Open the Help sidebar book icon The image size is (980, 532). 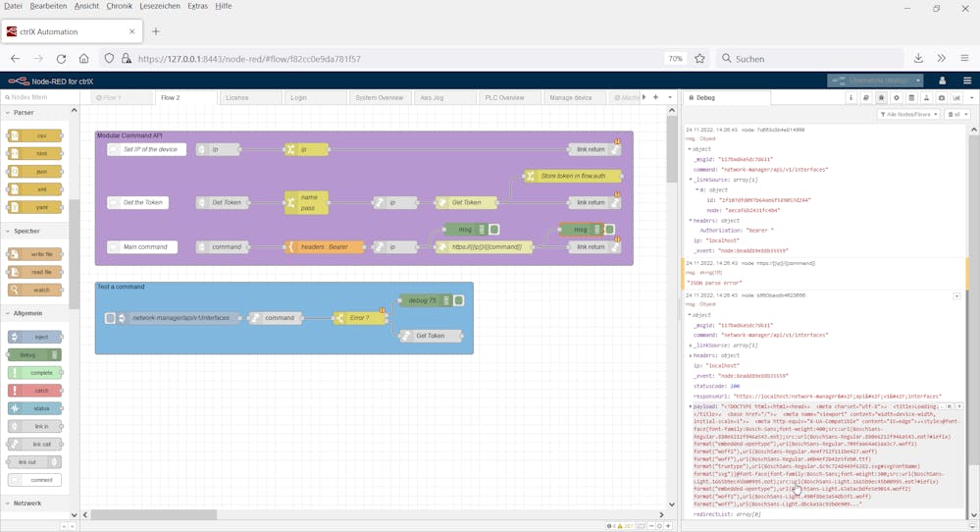(x=865, y=97)
